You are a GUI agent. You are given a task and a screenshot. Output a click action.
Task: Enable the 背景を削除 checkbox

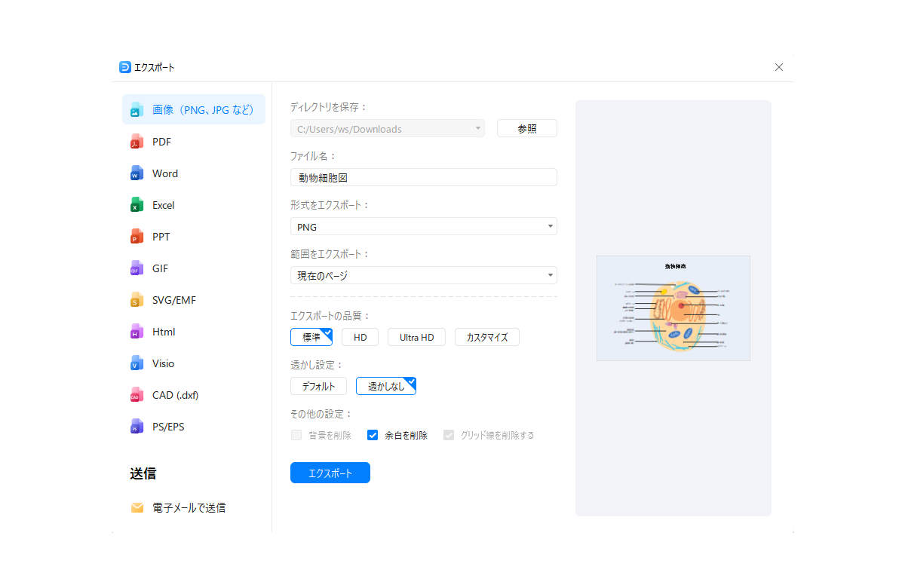(296, 435)
